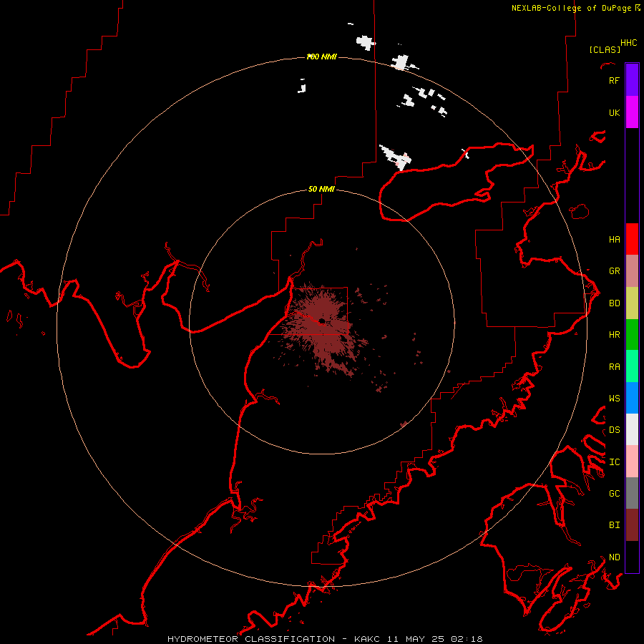Click the RA legend label

click(615, 366)
